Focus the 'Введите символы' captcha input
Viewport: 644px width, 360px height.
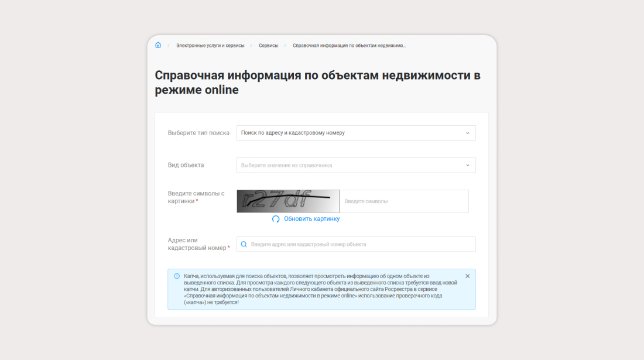404,201
